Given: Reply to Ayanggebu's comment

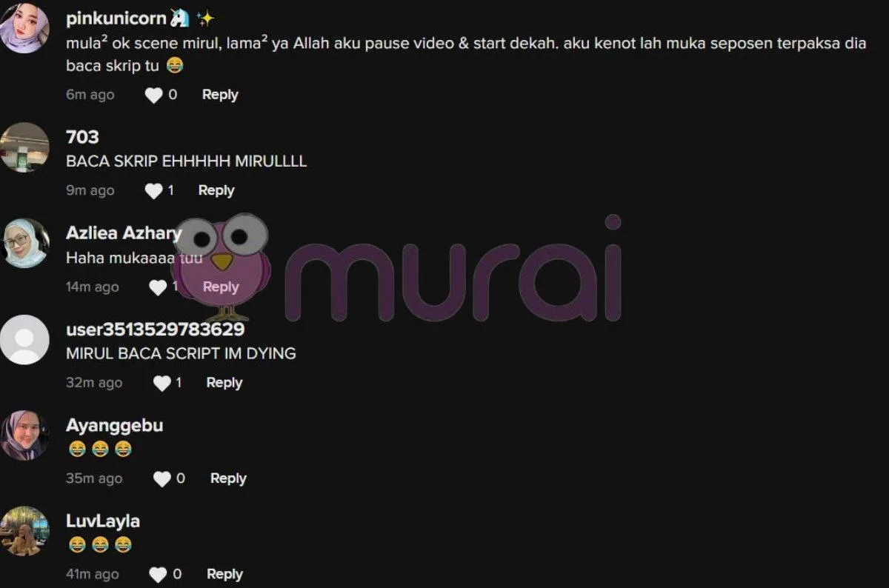Looking at the screenshot, I should (228, 478).
